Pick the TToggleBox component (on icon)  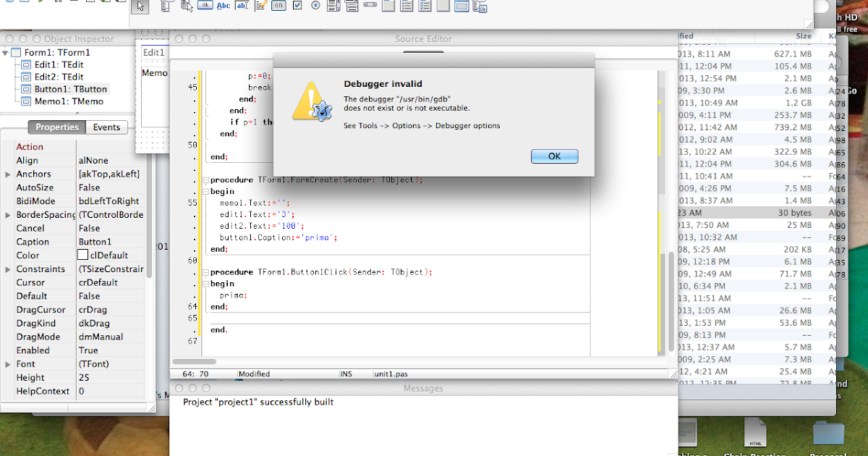click(x=279, y=7)
